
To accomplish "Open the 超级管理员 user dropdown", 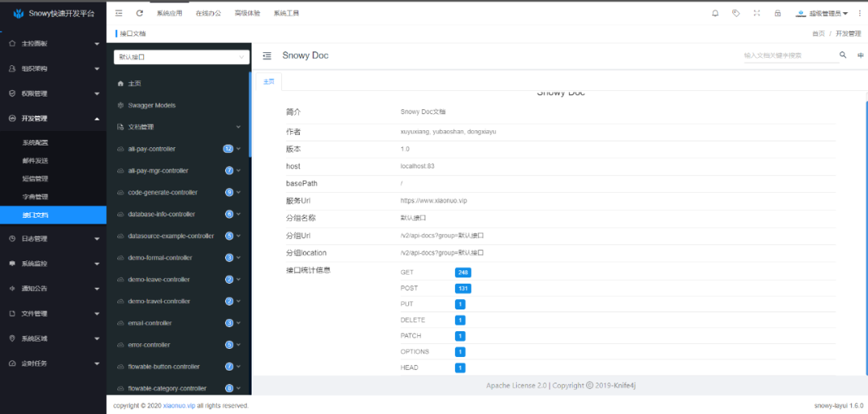I will pos(821,14).
